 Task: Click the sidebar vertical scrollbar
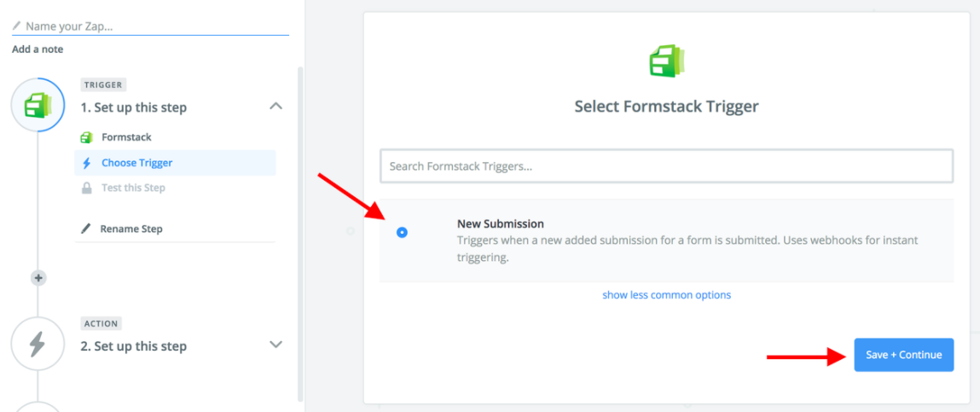click(x=299, y=230)
